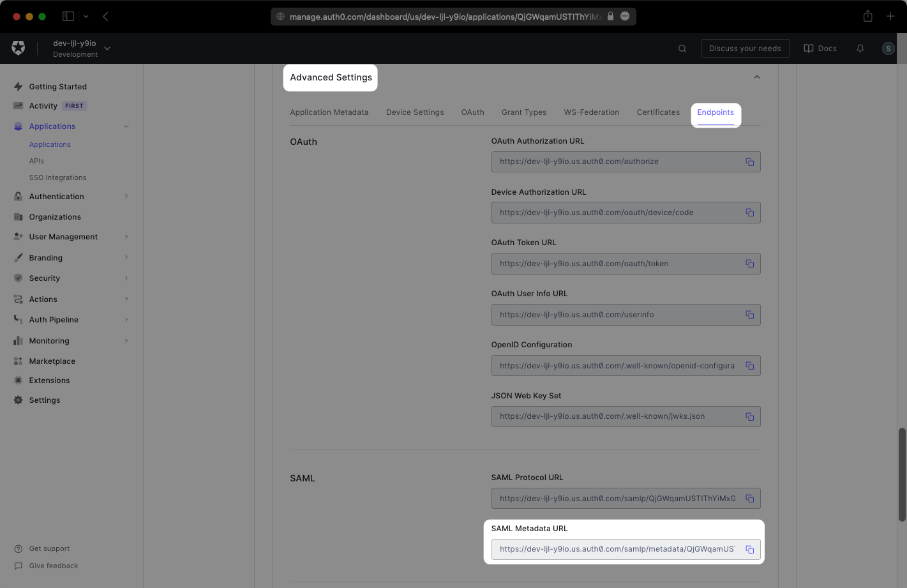
Task: Copy the OpenID Configuration URL
Action: (x=750, y=365)
